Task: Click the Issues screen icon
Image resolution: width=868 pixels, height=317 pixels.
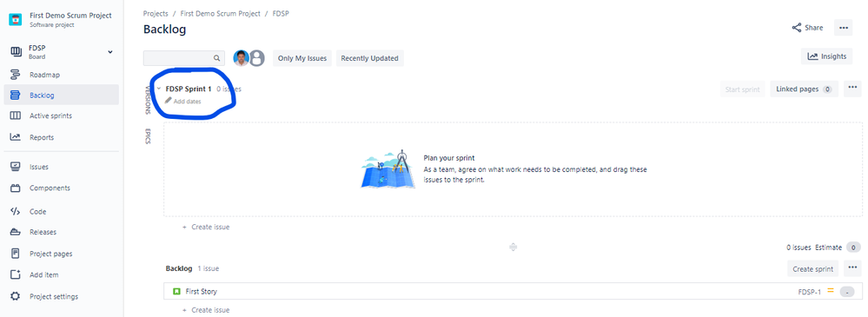Action: coord(15,167)
